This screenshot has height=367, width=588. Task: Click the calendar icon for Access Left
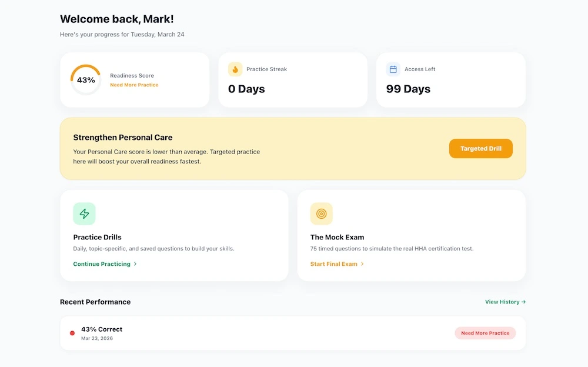(393, 69)
